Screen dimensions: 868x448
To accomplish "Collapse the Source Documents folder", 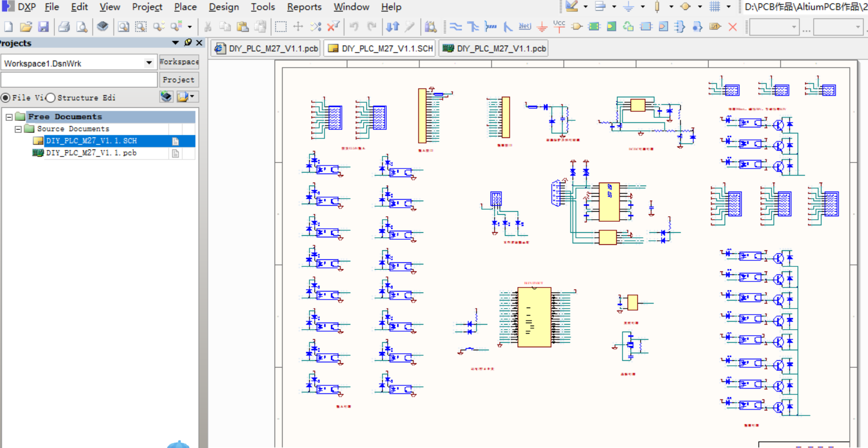I will pyautogui.click(x=18, y=129).
